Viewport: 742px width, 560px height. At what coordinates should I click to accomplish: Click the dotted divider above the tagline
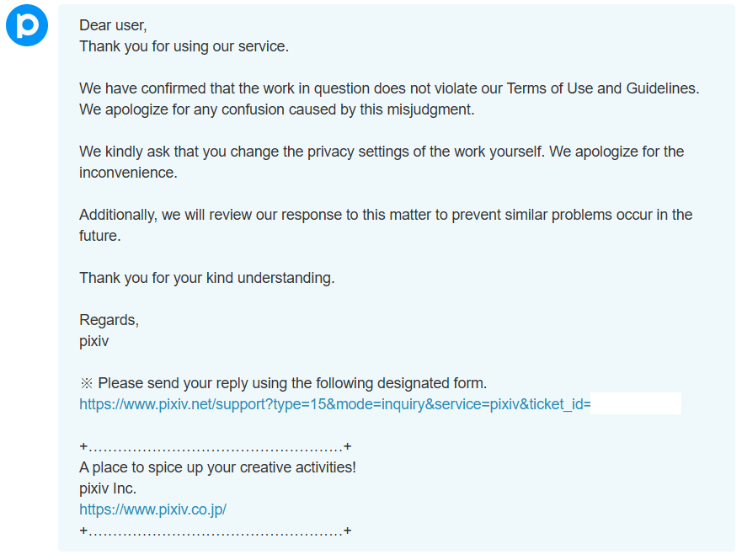click(215, 446)
